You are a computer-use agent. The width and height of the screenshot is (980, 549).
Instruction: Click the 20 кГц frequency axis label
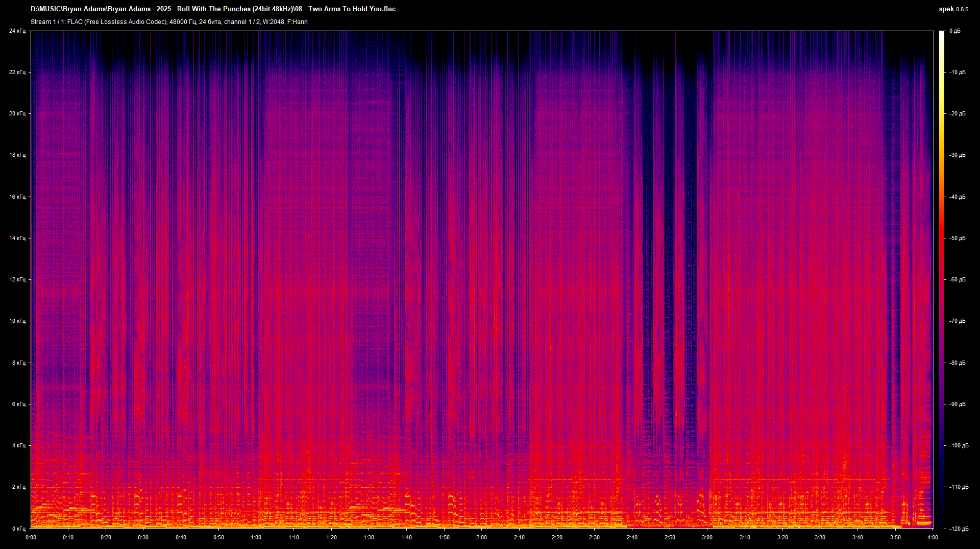(x=17, y=114)
